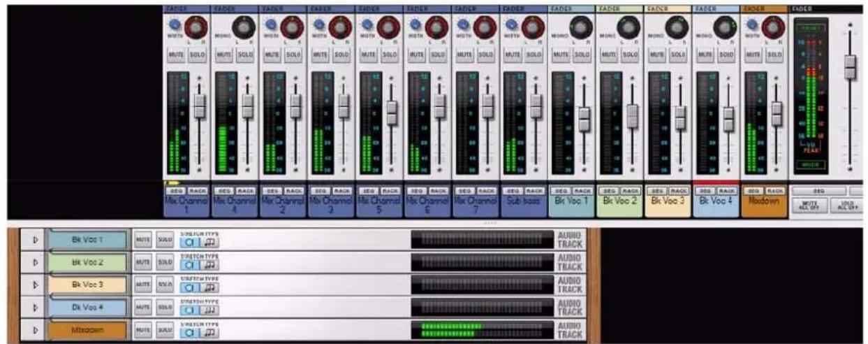Click the red pan knob on Mix Channel 6

tap(436, 28)
